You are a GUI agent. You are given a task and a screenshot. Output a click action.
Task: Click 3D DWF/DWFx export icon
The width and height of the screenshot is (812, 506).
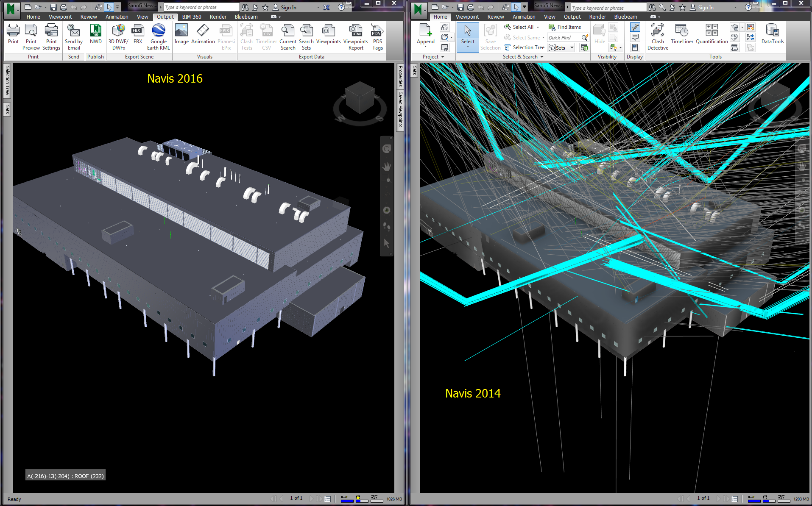[x=118, y=37]
